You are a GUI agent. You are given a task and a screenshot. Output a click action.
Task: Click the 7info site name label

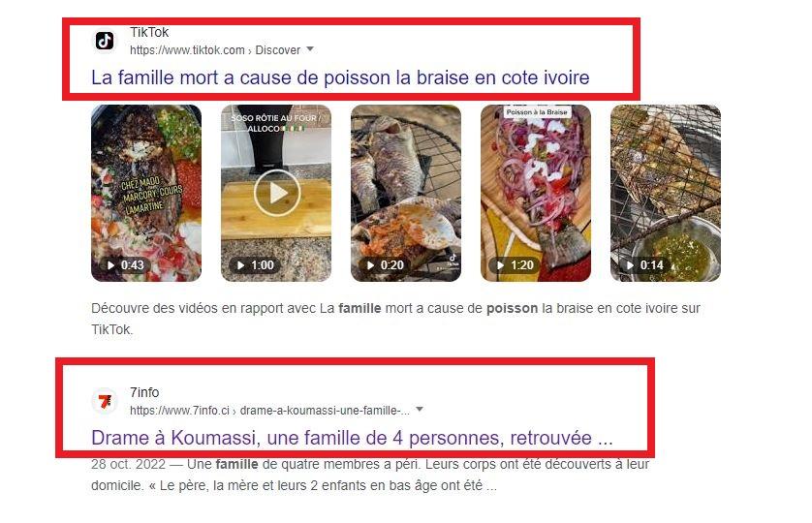click(x=144, y=392)
